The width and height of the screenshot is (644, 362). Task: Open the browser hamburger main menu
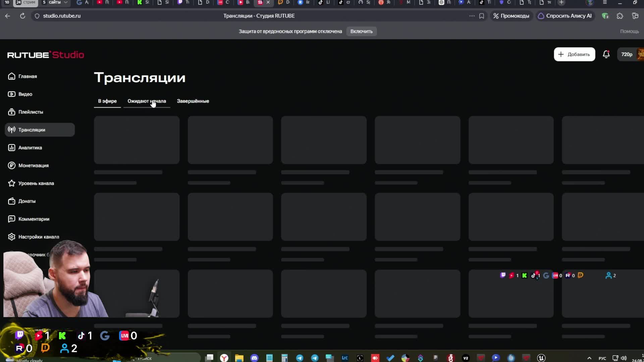[605, 2]
